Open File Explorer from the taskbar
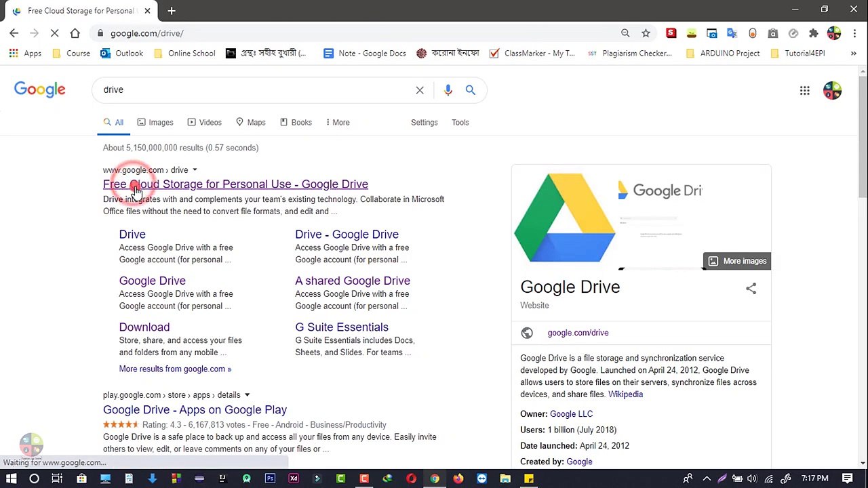 pyautogui.click(x=505, y=479)
